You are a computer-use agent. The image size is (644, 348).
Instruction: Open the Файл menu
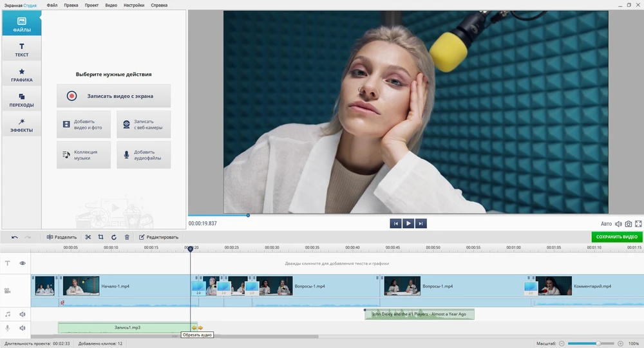[x=52, y=5]
